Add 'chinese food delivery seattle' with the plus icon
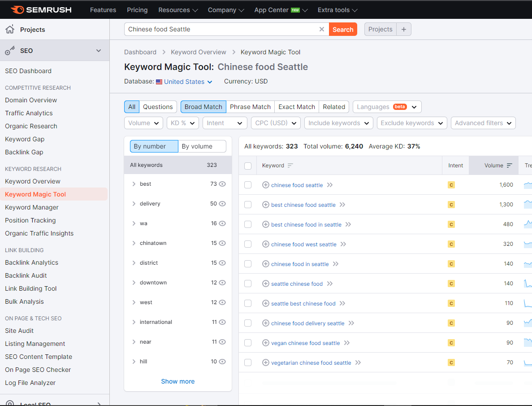The image size is (532, 406). (266, 323)
